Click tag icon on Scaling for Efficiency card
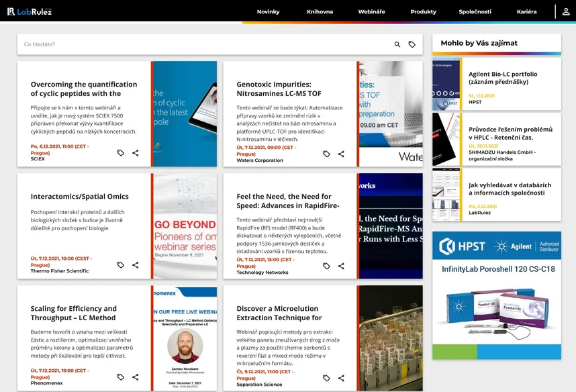 click(x=120, y=377)
